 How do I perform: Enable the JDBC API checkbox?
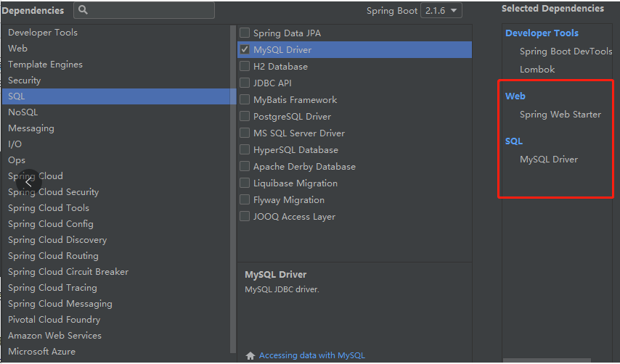pyautogui.click(x=245, y=83)
